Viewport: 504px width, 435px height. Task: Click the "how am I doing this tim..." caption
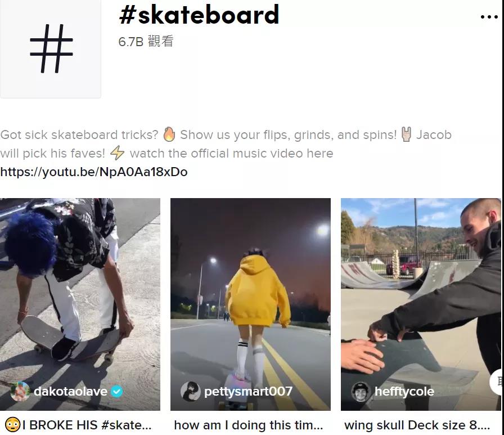[x=248, y=425]
